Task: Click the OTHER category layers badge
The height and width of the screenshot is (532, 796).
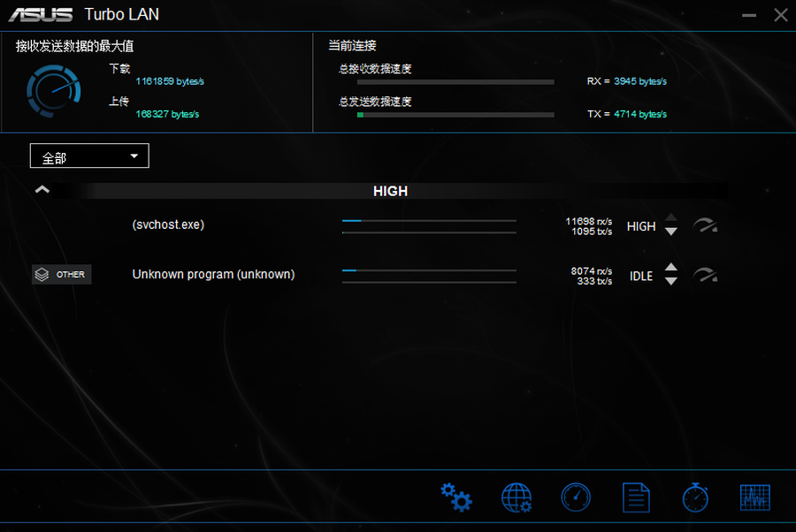Action: click(62, 275)
